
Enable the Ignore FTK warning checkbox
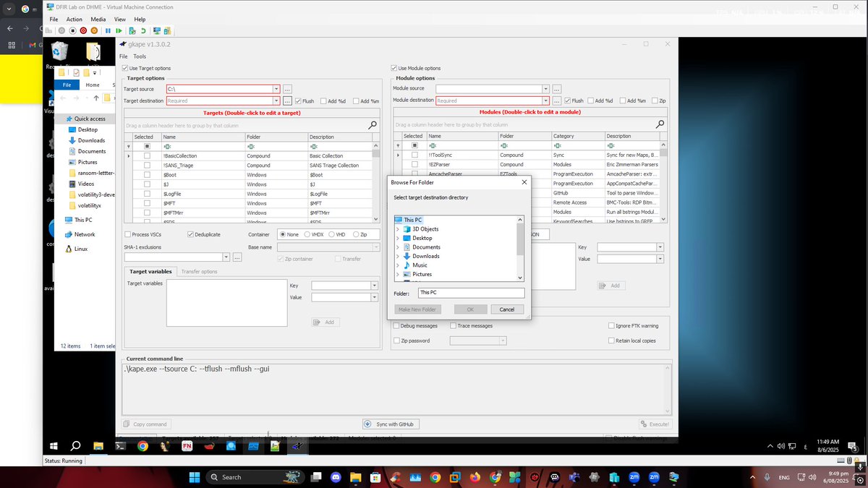611,326
